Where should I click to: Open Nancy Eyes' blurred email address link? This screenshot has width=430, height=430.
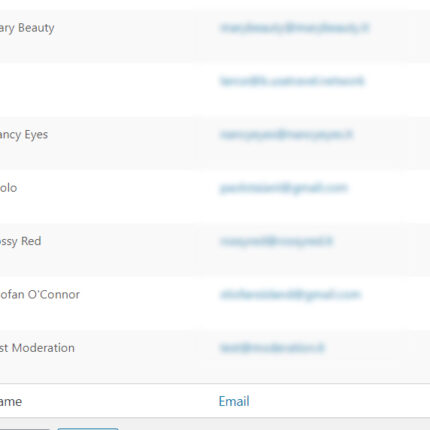286,135
